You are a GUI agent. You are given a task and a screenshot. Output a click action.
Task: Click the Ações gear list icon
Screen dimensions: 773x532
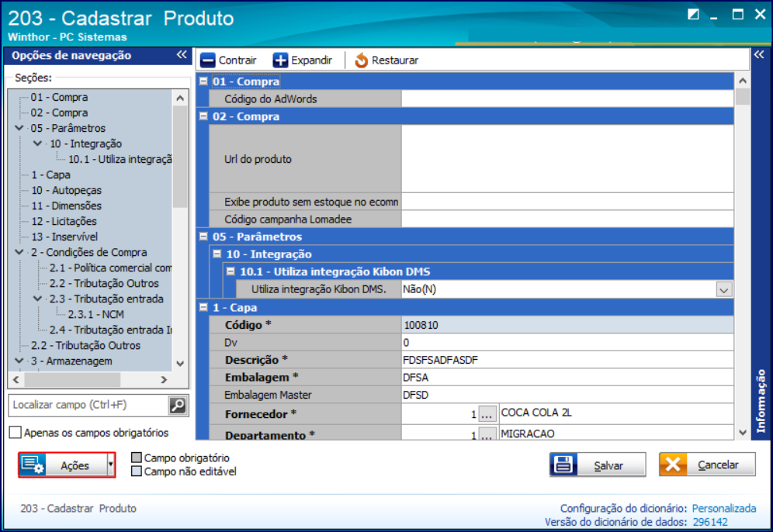tap(33, 465)
